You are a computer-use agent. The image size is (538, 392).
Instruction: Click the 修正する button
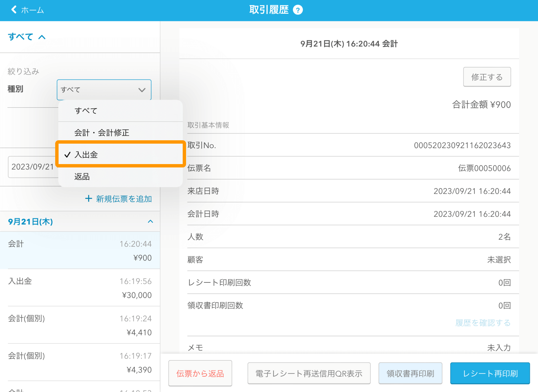(x=487, y=77)
